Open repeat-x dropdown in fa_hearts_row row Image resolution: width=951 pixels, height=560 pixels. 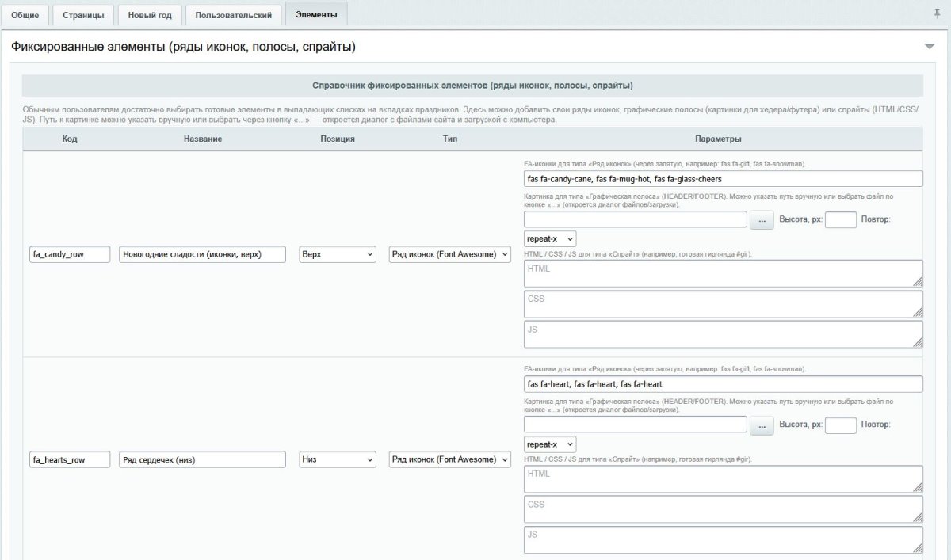550,444
